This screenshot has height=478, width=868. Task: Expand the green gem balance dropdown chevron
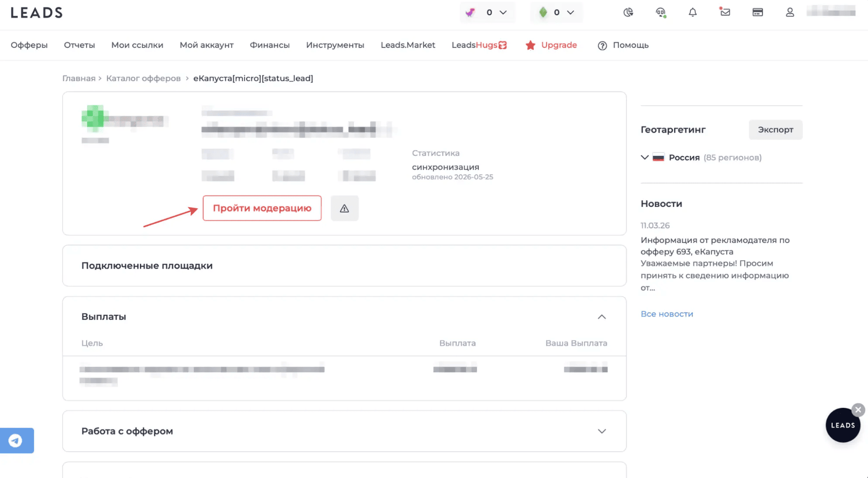pyautogui.click(x=570, y=13)
